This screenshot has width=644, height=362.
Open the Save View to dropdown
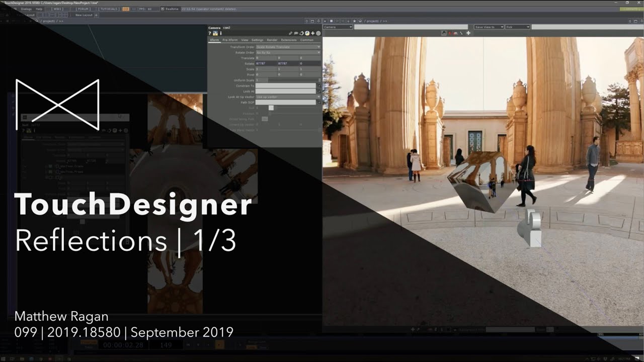[489, 27]
